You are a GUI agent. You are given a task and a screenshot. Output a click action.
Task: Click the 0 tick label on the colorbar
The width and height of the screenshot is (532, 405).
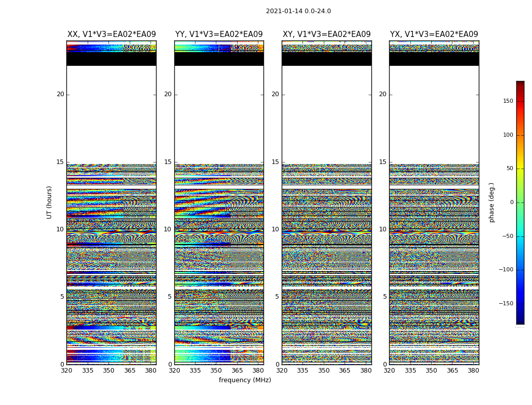click(512, 202)
